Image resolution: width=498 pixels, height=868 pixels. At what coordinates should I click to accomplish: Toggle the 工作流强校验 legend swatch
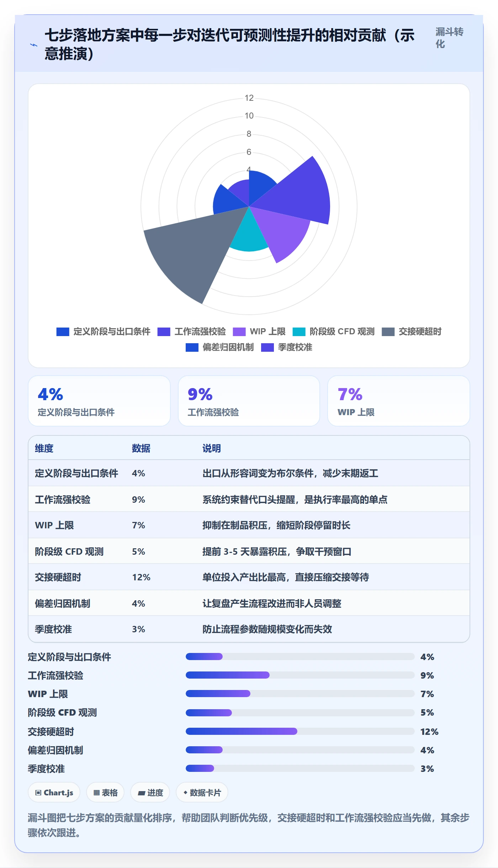pos(164,332)
